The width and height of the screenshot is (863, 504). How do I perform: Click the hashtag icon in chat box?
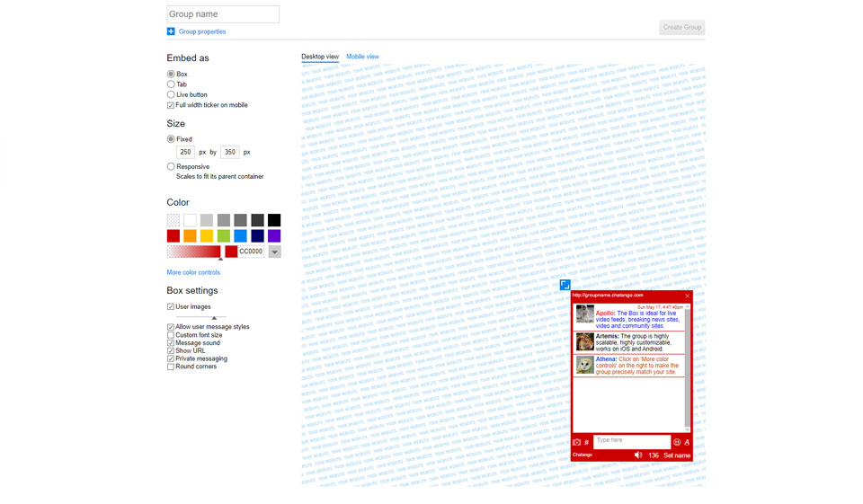tap(587, 442)
